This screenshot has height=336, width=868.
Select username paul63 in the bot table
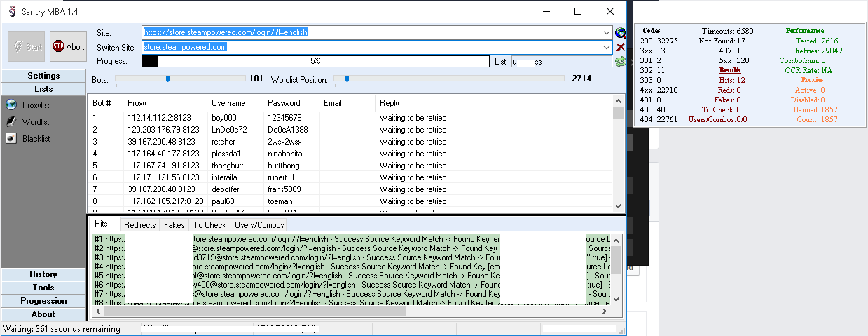(223, 201)
